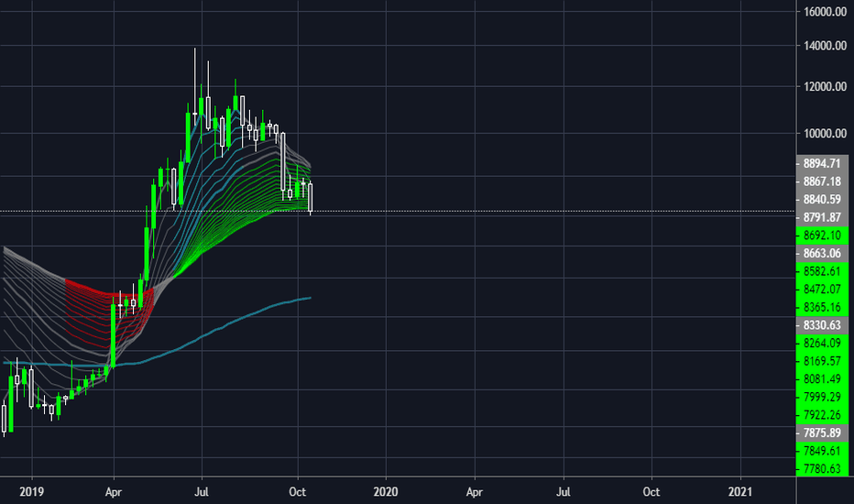Screen dimensions: 854x504
Task: Click the 2019 time axis label
Action: [x=31, y=492]
